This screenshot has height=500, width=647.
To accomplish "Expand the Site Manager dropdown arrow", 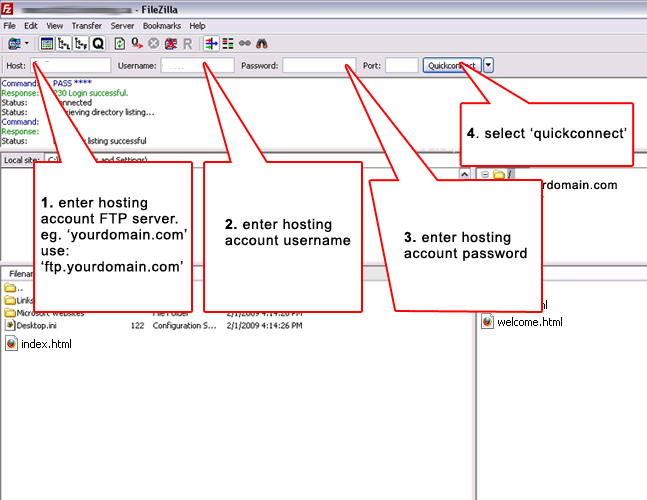I will 27,43.
